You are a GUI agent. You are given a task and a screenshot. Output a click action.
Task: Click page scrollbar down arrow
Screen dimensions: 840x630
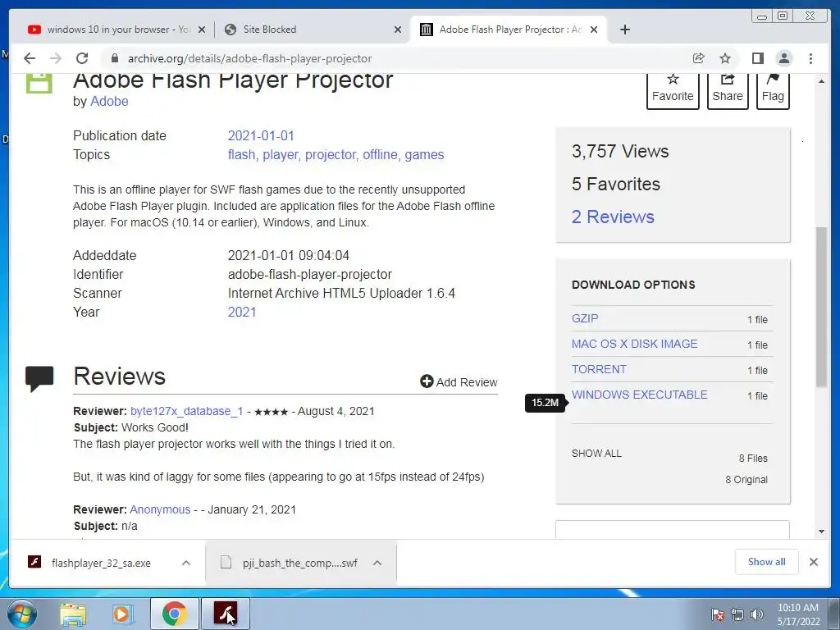821,532
